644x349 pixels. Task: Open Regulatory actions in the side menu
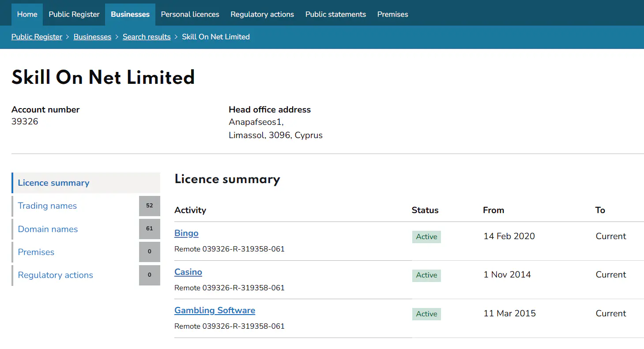[56, 275]
